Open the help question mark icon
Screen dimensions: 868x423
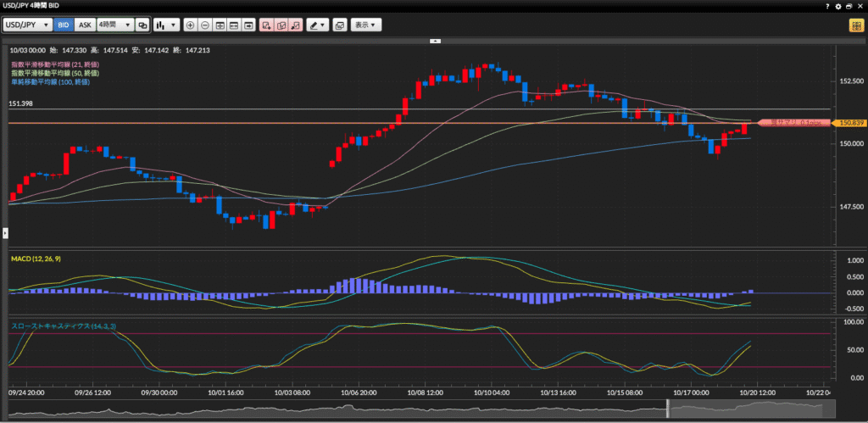(827, 6)
